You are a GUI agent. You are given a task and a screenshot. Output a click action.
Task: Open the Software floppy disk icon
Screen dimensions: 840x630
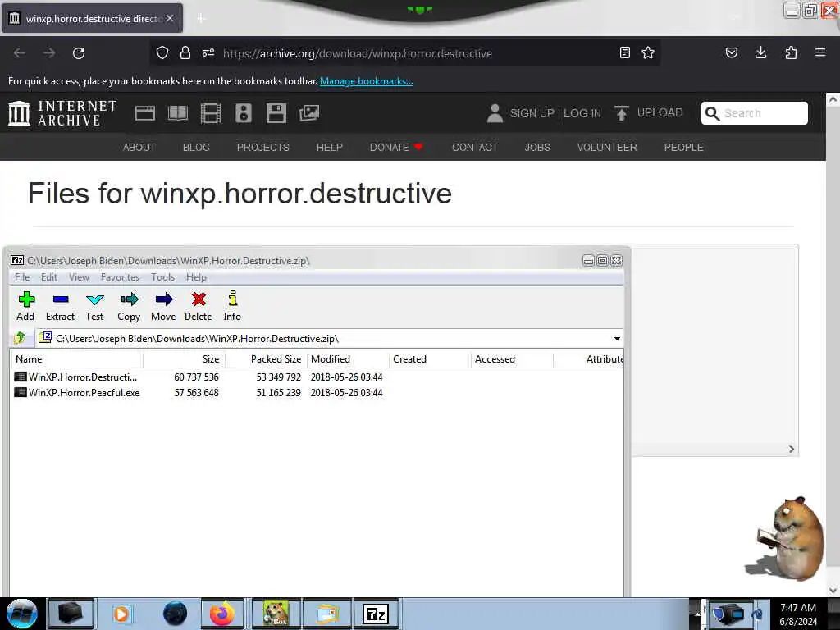point(276,113)
